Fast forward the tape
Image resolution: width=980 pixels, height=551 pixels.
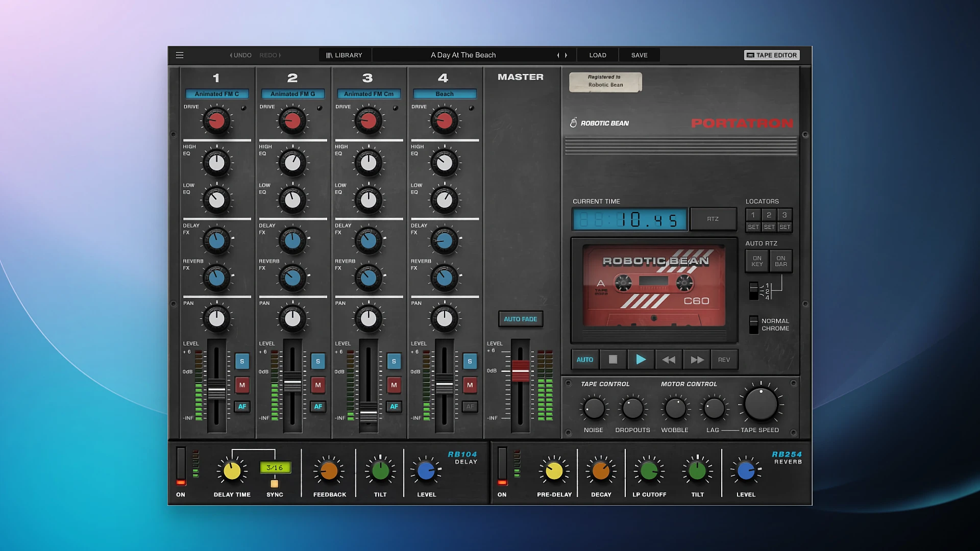coord(697,360)
